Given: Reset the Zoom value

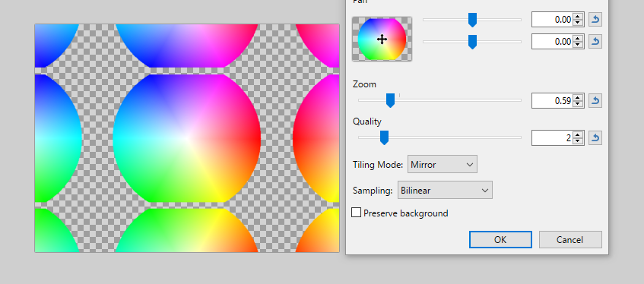Looking at the screenshot, I should [595, 100].
